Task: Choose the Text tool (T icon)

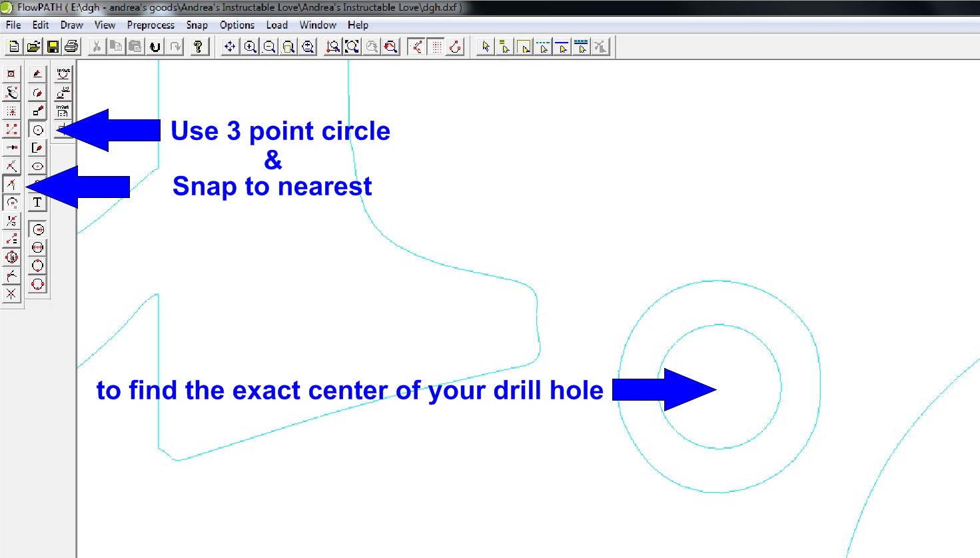Action: 37,203
